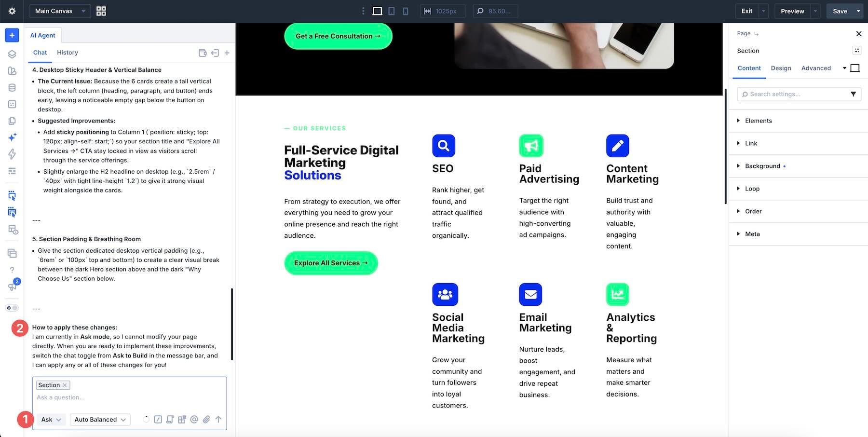Open the Ask mode dropdown

51,420
